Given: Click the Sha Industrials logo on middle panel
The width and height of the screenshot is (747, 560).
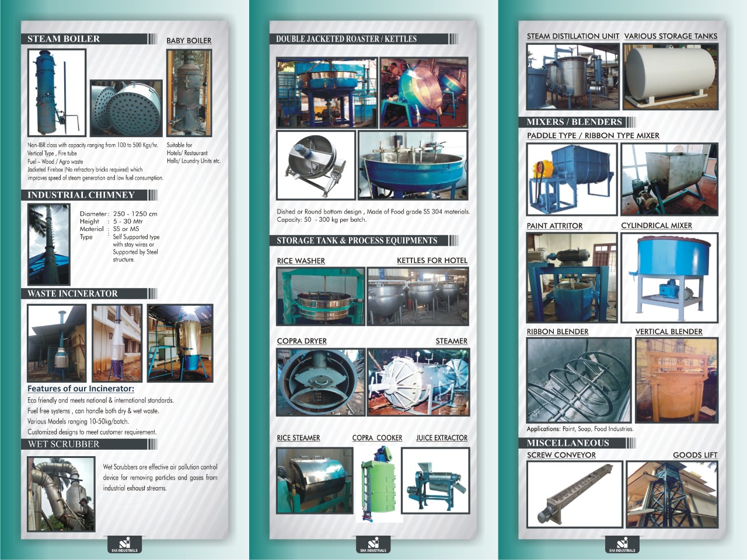Looking at the screenshot, I should [373, 544].
